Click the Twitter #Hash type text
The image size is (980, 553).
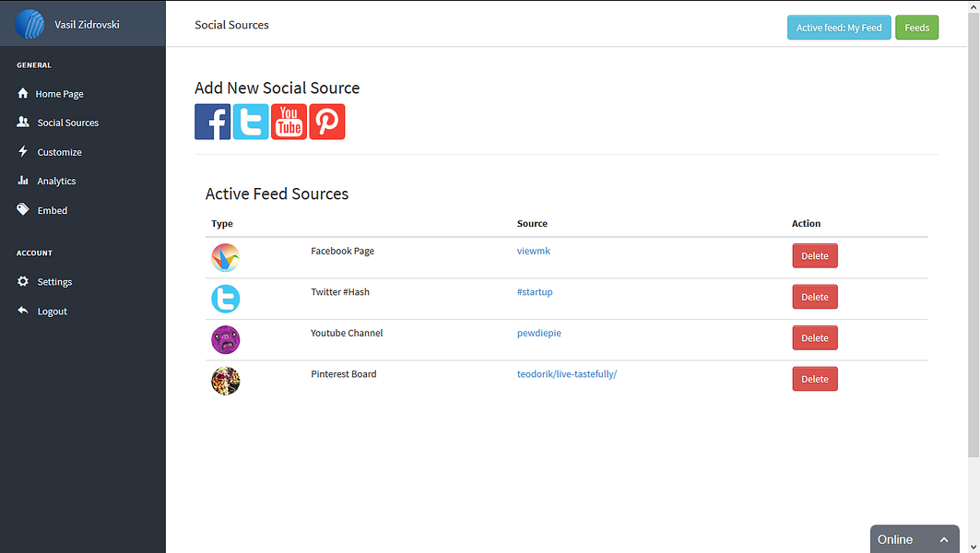point(340,292)
